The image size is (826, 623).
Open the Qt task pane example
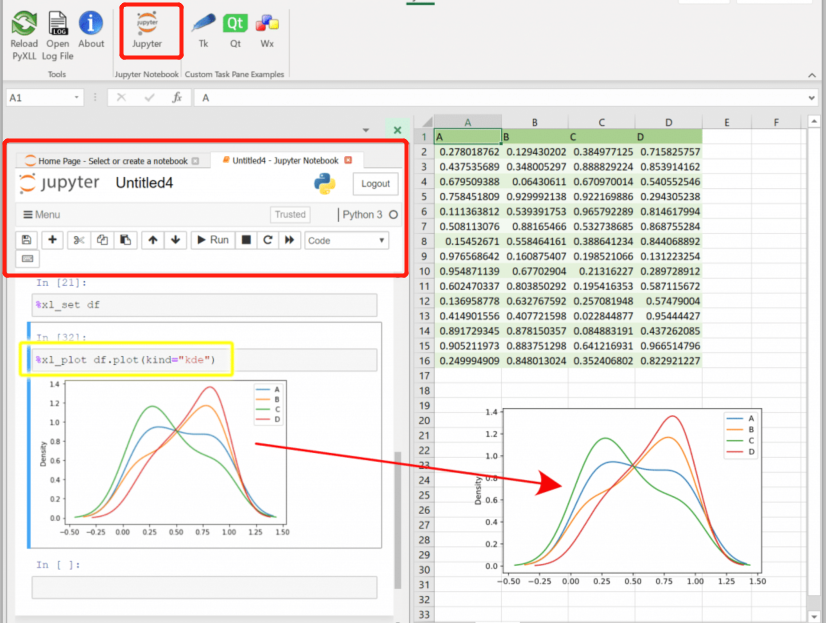(235, 31)
